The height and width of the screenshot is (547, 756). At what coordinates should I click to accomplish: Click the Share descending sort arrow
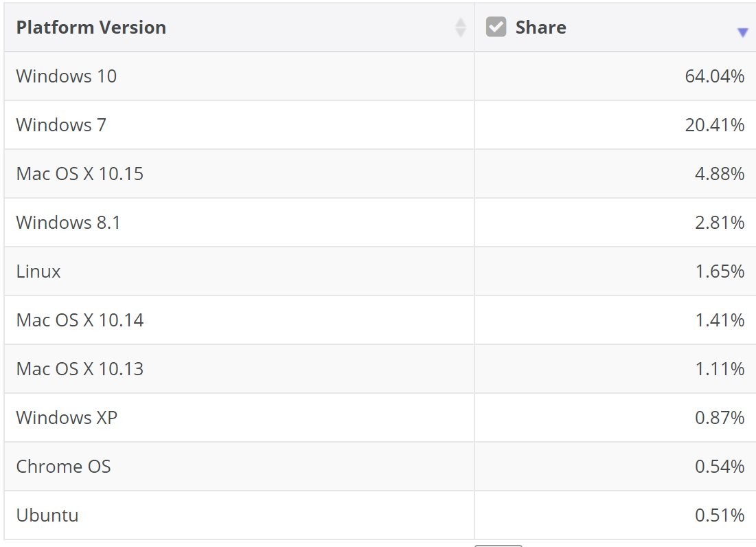742,32
